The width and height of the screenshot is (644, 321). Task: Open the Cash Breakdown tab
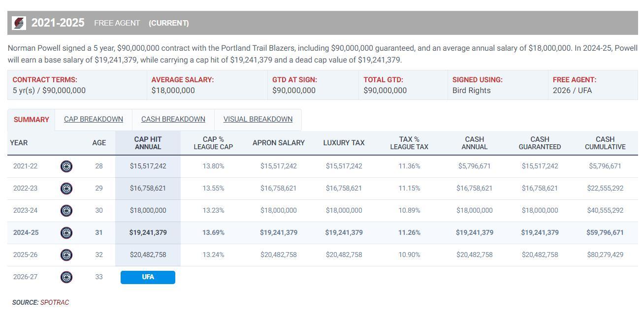pos(173,119)
